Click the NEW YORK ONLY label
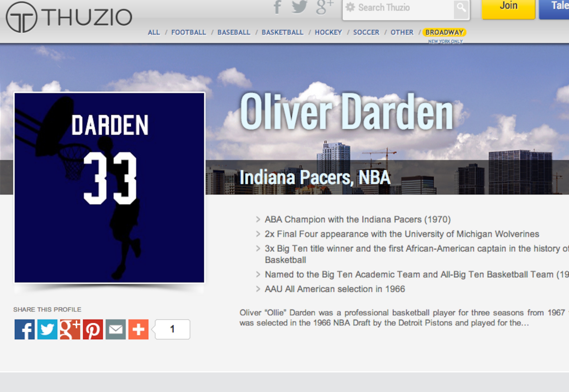 [445, 42]
